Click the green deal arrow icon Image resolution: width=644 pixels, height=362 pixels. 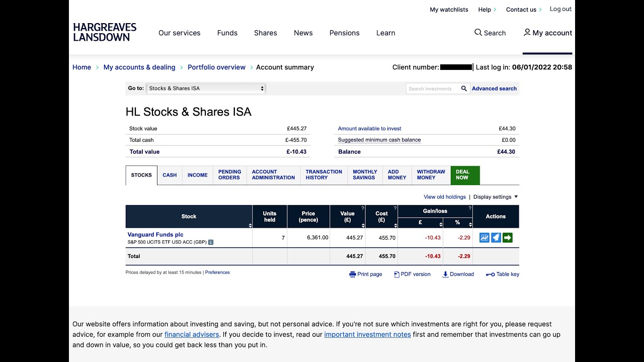(x=508, y=238)
